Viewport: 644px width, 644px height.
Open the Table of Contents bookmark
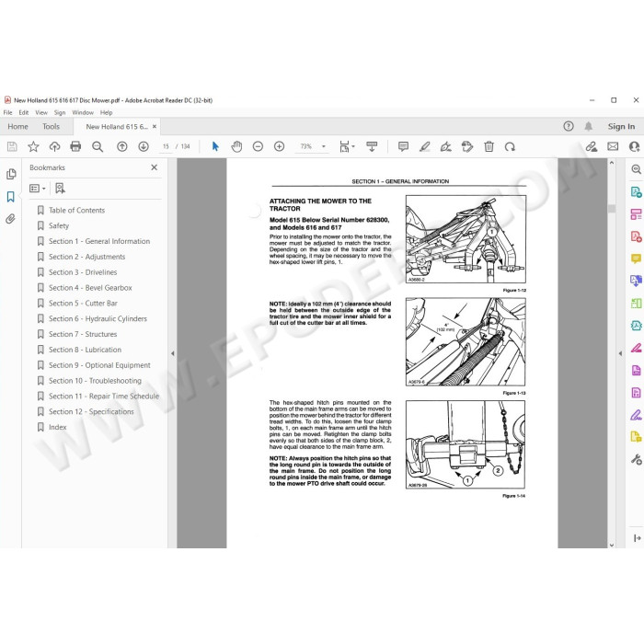76,211
